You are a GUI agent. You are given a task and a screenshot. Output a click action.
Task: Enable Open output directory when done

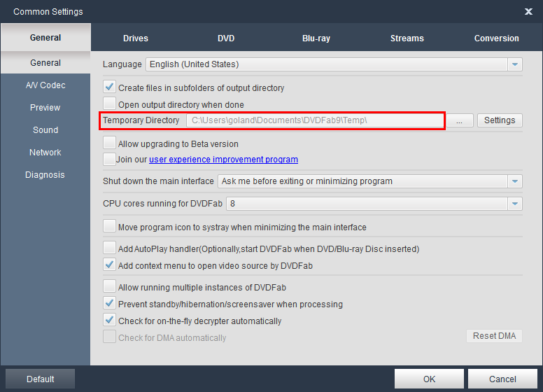(x=110, y=104)
